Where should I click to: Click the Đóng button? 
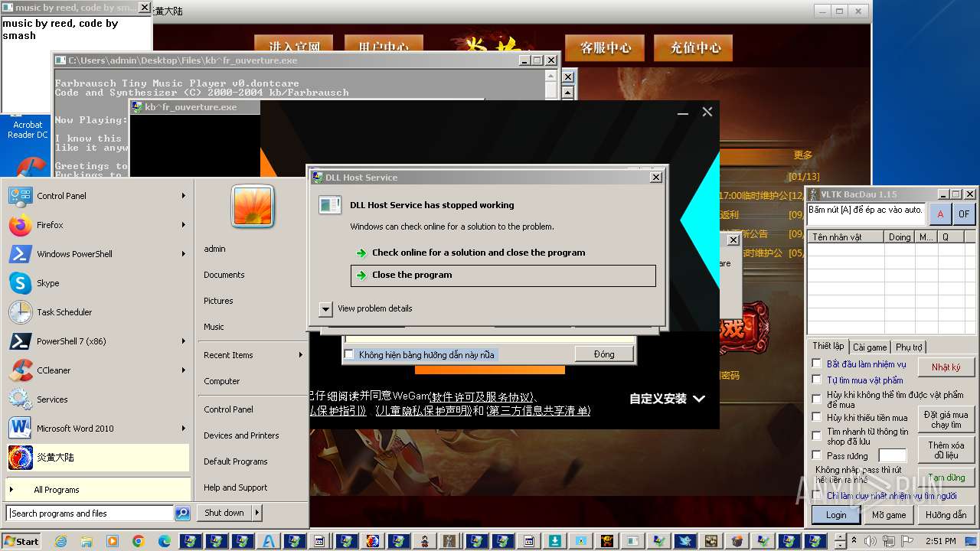tap(604, 354)
